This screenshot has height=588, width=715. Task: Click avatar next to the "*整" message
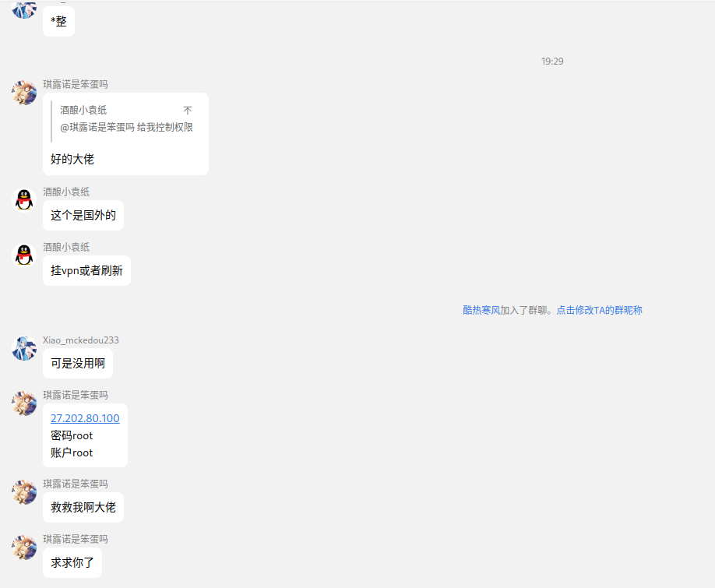click(x=24, y=8)
